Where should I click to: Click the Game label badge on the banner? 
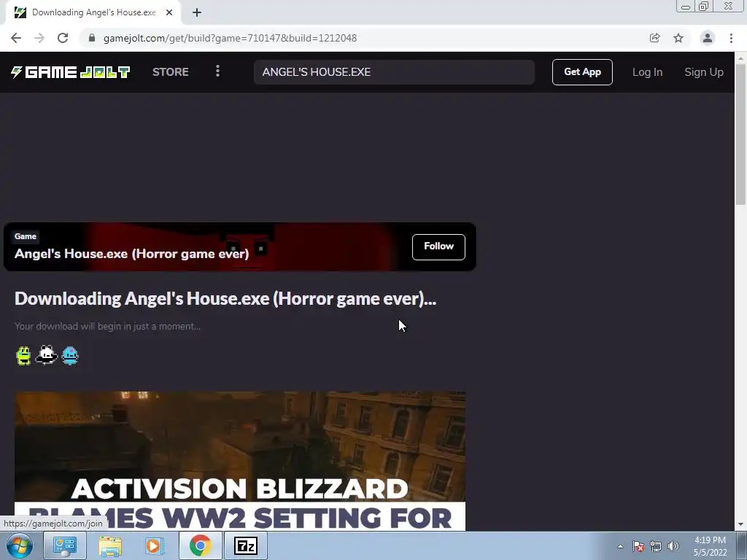(x=26, y=236)
